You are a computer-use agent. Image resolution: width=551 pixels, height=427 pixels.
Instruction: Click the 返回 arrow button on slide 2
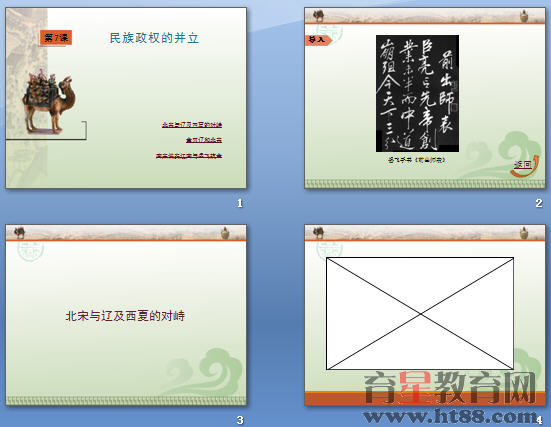524,165
